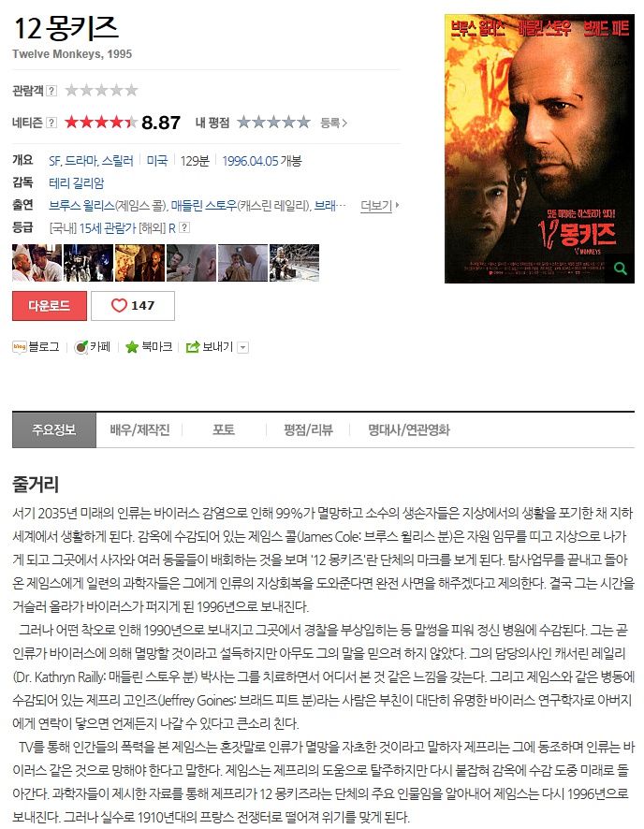Click 등록 to submit the rating
Image resolution: width=644 pixels, height=829 pixels.
pos(333,124)
